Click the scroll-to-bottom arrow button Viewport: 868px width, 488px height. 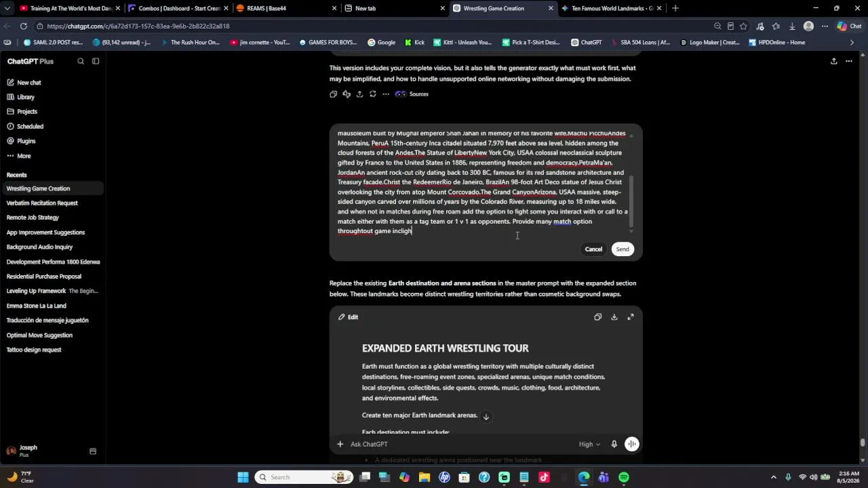(x=486, y=416)
